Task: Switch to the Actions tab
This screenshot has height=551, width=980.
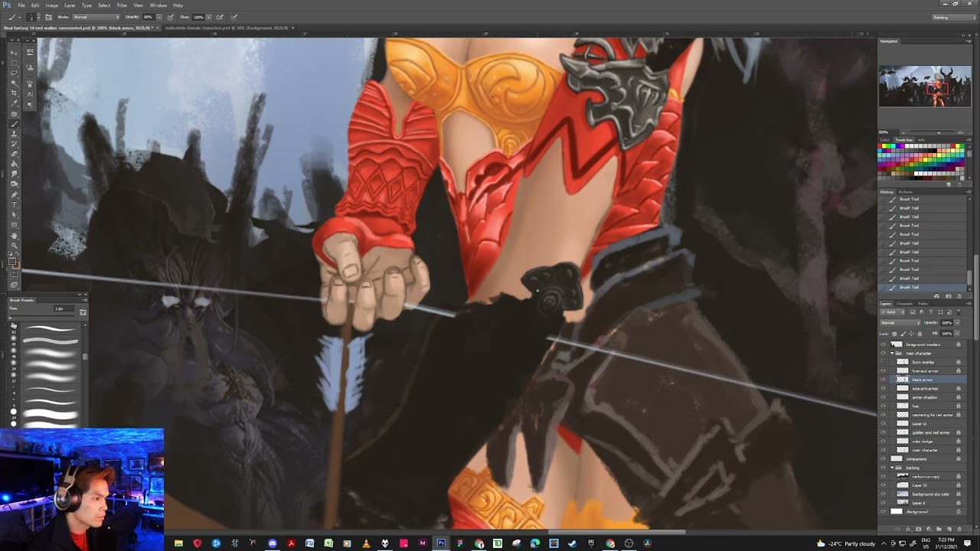Action: pos(906,192)
